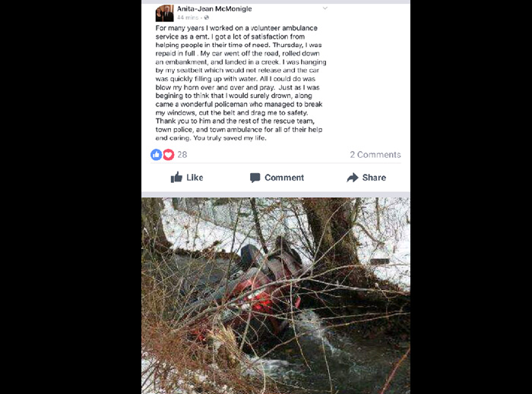The image size is (532, 394).
Task: Click the post text beginning 'For many years'
Action: click(241, 83)
